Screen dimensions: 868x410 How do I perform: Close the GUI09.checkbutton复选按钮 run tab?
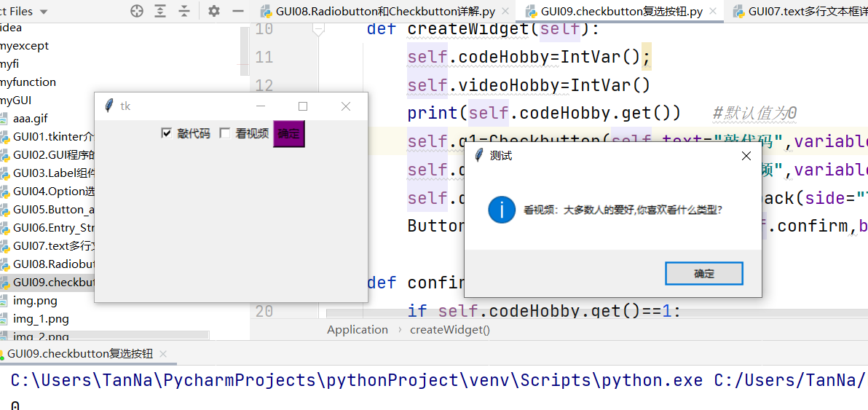point(163,355)
